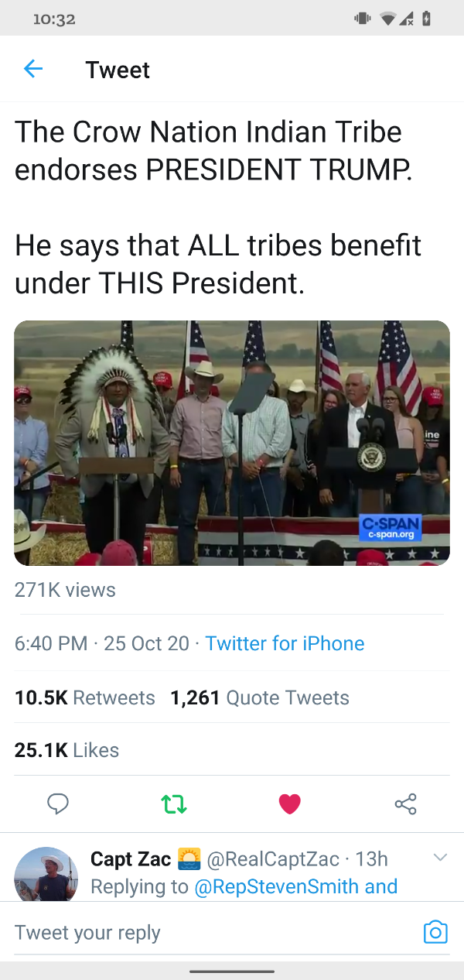Viewport: 464px width, 980px height.
Task: Tap the Tweet your reply field
Action: 209,933
